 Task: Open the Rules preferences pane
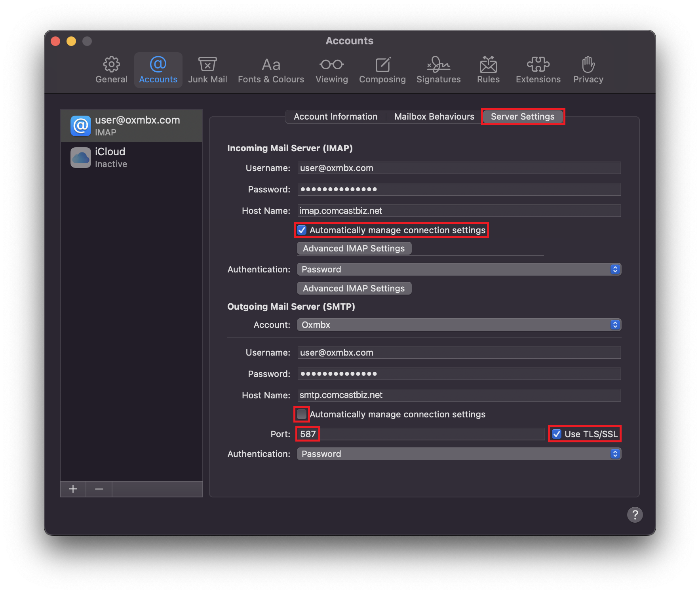click(488, 70)
